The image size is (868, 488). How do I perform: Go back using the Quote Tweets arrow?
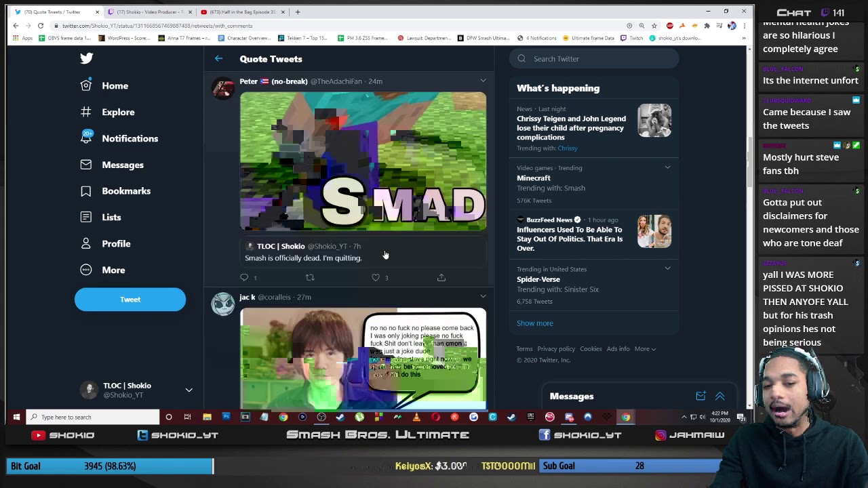(218, 59)
